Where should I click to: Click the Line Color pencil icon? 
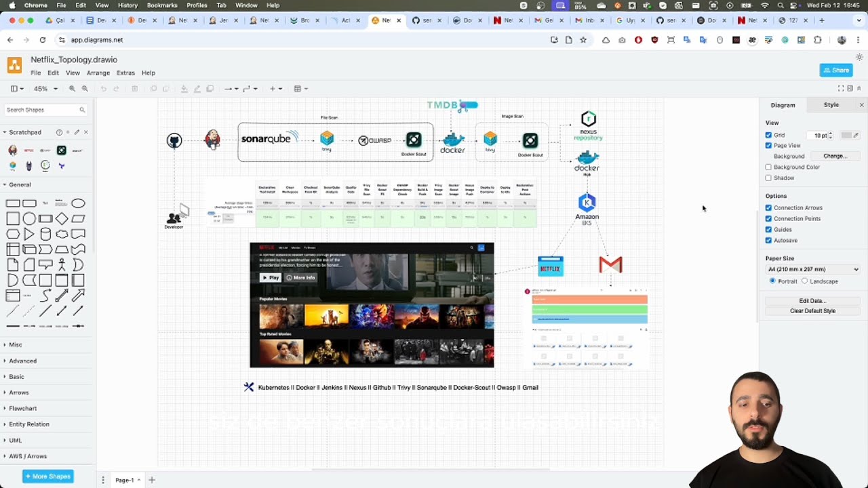click(197, 89)
